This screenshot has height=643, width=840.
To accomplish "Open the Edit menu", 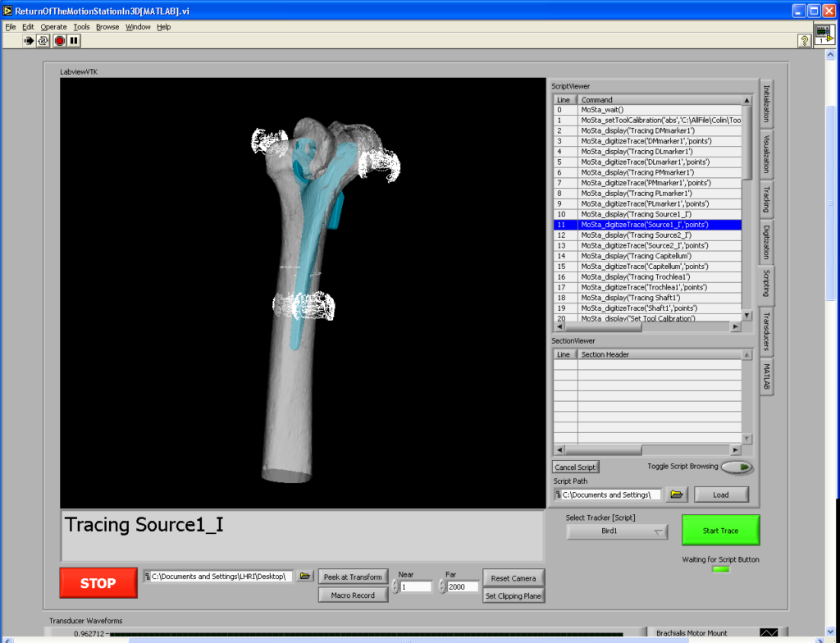I will [28, 27].
